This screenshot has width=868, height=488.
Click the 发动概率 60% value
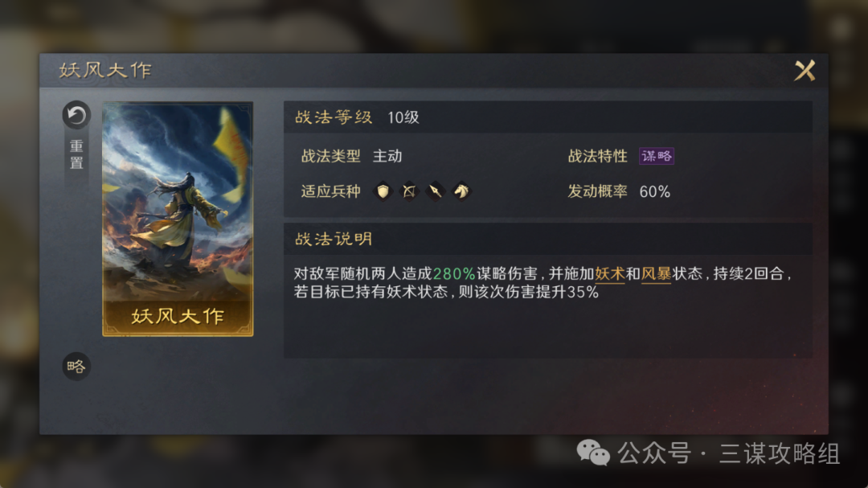pos(654,191)
